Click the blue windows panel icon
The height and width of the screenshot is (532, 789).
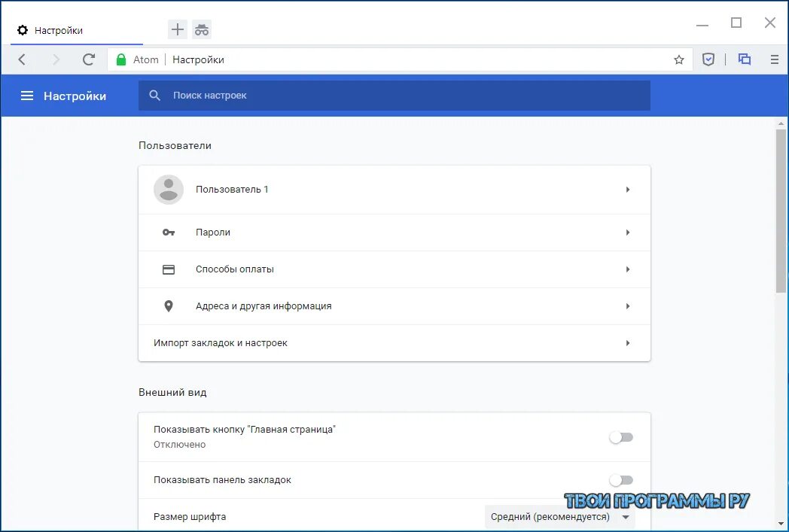click(x=745, y=59)
